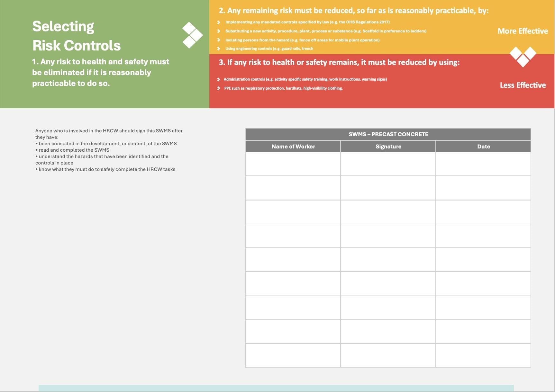Select the 'Less Effective' label

(x=523, y=85)
